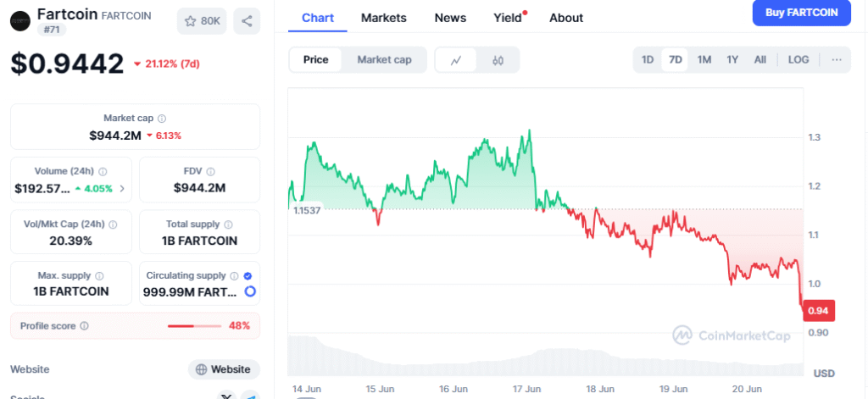868x399 pixels.
Task: Click the Profile score info icon
Action: point(84,326)
